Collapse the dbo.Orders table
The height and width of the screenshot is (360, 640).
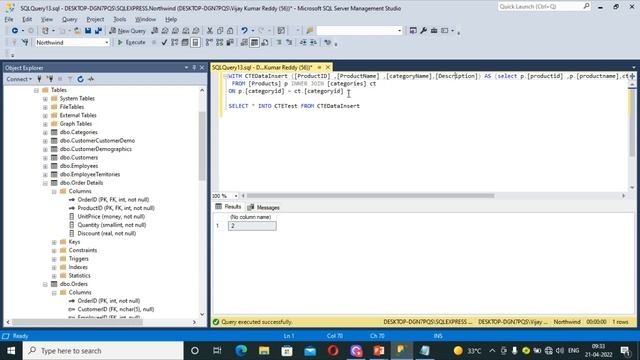click(x=45, y=284)
